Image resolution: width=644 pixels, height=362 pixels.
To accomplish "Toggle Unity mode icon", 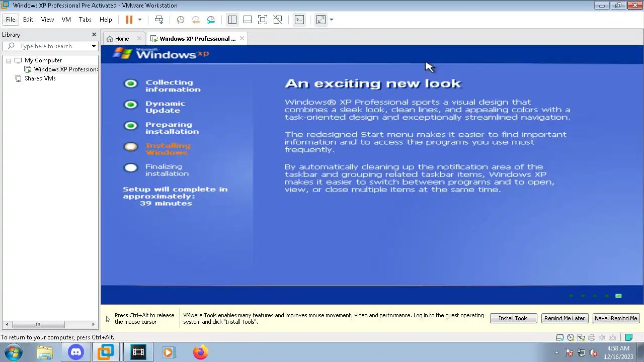I will pos(278,20).
